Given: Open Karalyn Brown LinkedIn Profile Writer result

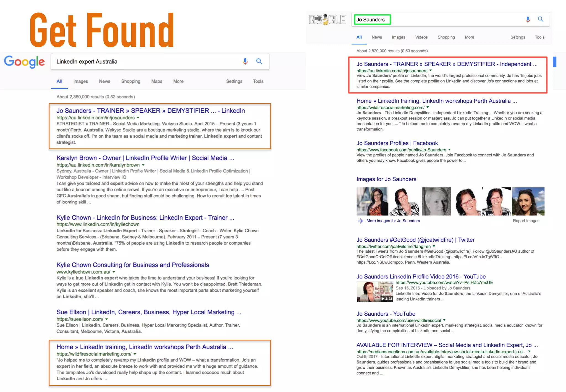Looking at the screenshot, I should tap(145, 158).
